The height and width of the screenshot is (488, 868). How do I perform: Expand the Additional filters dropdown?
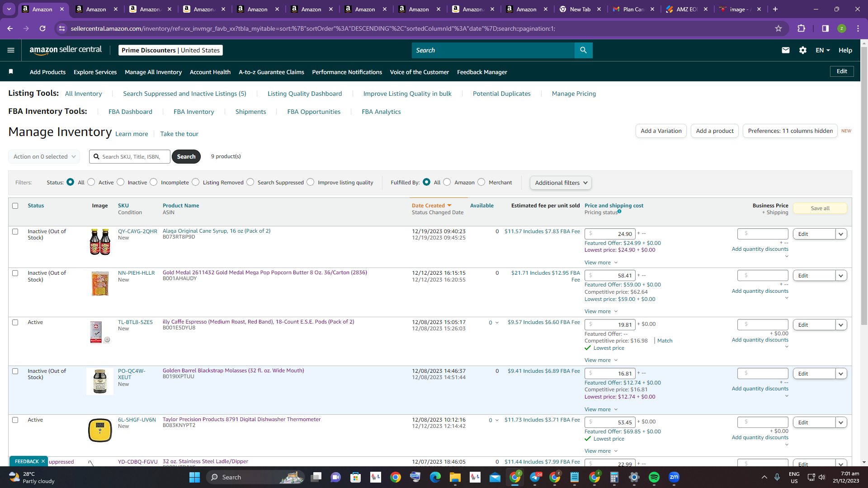pyautogui.click(x=561, y=183)
